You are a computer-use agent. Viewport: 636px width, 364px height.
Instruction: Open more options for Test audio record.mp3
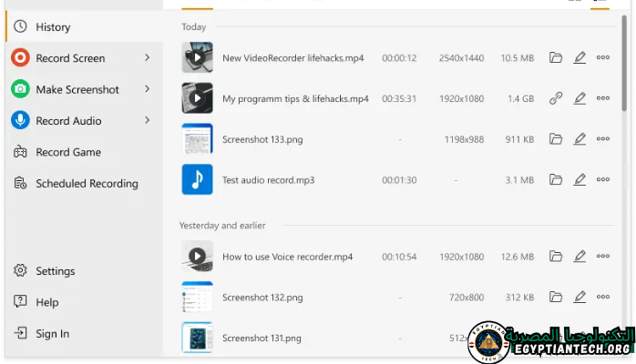pos(603,180)
